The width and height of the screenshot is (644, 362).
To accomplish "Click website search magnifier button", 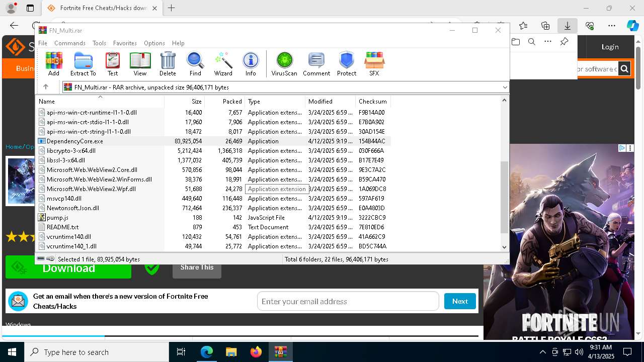I will pyautogui.click(x=624, y=69).
